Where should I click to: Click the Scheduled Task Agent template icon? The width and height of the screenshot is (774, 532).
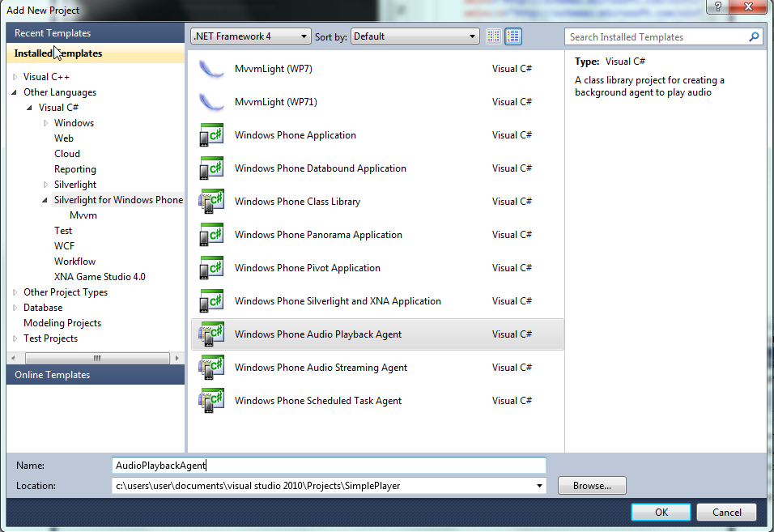point(211,401)
